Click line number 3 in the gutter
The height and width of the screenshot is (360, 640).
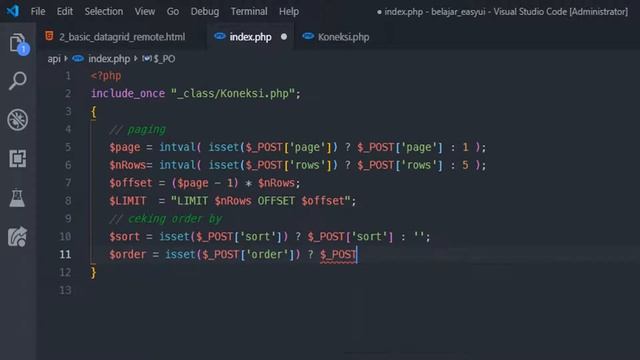pyautogui.click(x=68, y=111)
